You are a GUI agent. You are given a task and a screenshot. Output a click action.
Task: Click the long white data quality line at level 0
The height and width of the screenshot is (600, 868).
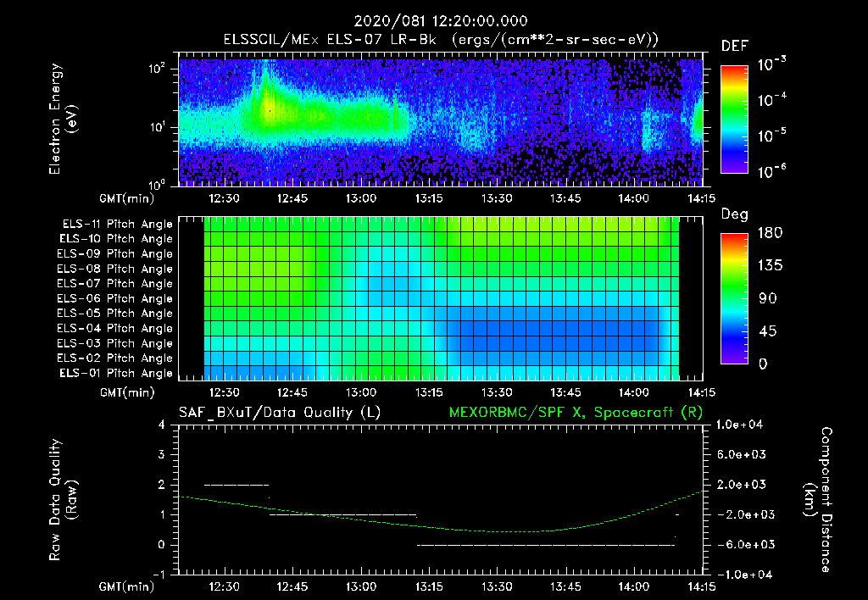coord(546,545)
